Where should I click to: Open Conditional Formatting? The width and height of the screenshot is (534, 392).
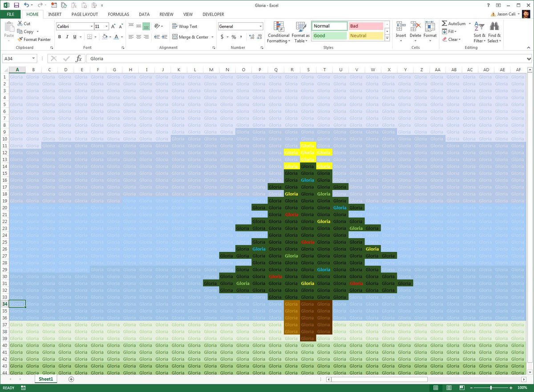point(279,32)
